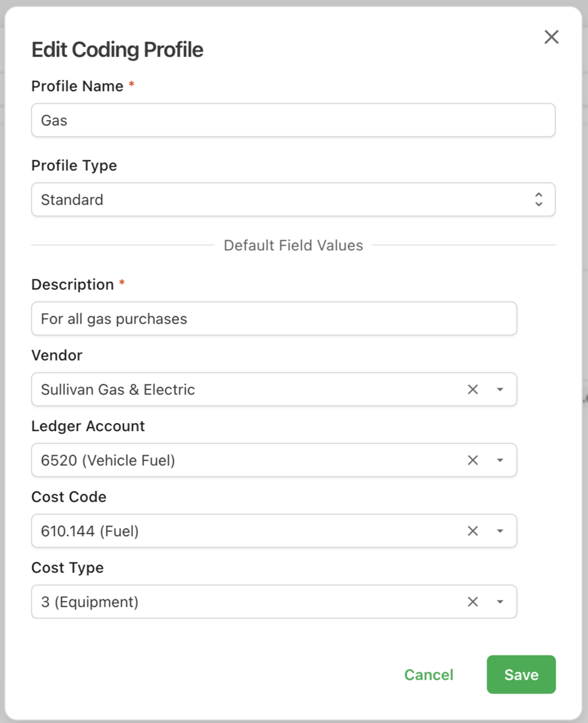The image size is (588, 723).
Task: Expand the Cost Type dropdown arrow
Action: (x=500, y=602)
